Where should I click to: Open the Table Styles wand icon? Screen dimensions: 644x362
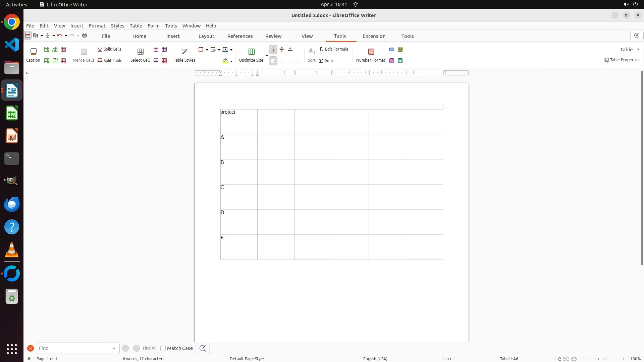pos(184,52)
